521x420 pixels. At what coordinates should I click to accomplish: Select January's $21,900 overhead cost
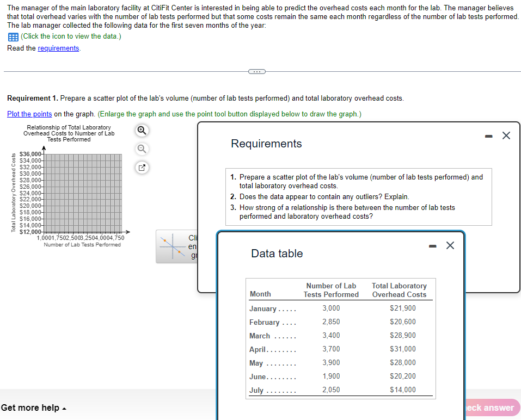403,308
